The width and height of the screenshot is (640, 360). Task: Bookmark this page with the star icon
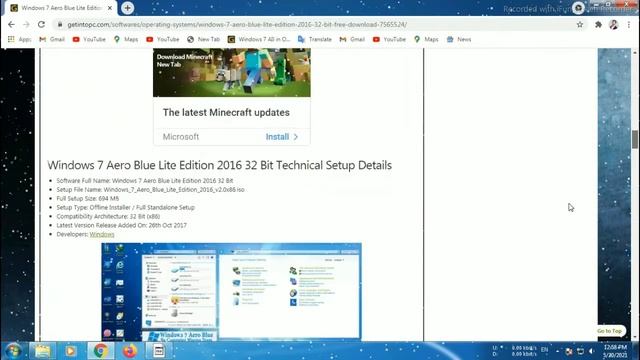click(x=580, y=24)
